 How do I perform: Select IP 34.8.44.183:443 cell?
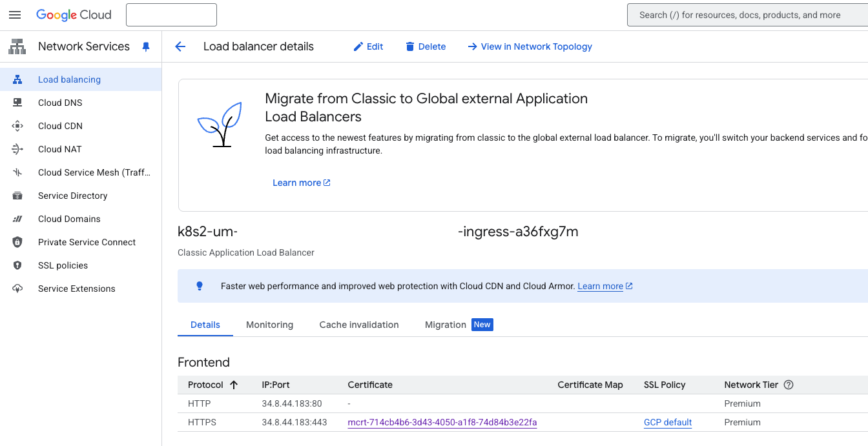pyautogui.click(x=294, y=422)
